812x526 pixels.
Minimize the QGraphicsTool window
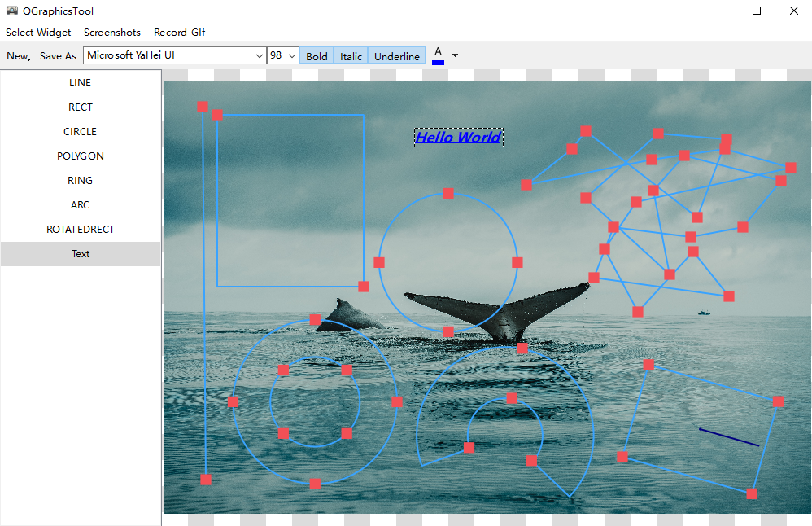[x=720, y=11]
